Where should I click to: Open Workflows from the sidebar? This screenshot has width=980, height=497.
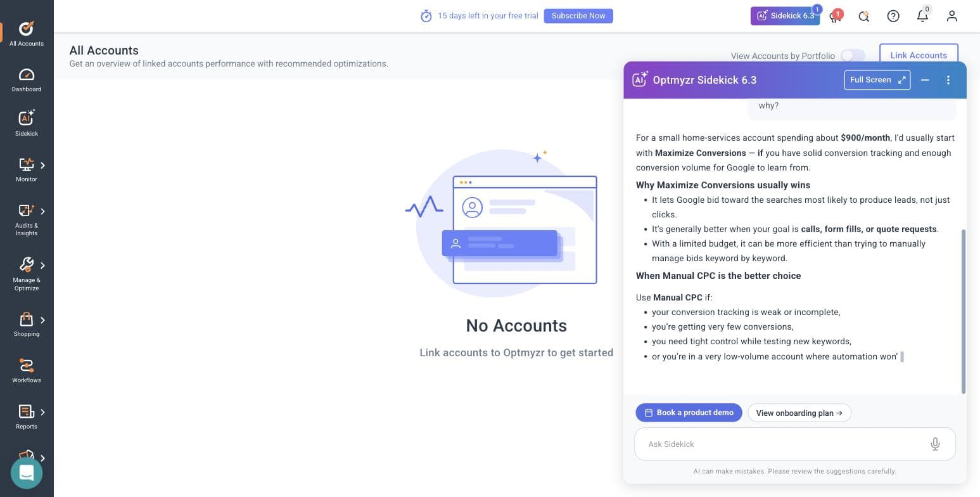(27, 371)
